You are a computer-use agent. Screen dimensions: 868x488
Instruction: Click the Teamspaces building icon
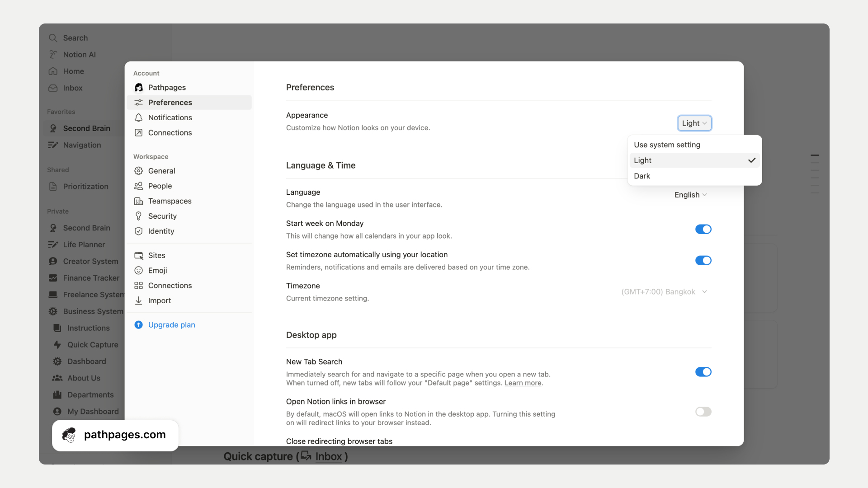tap(139, 201)
